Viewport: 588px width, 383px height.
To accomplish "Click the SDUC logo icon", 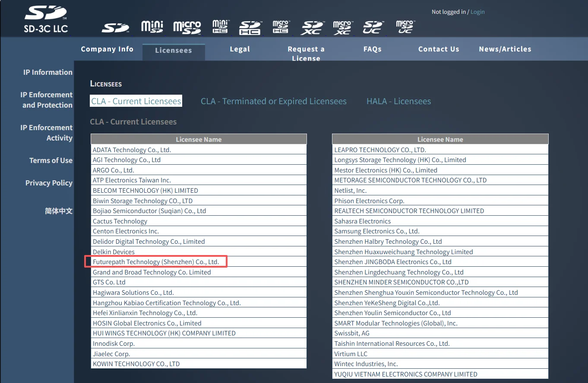I will (x=373, y=27).
